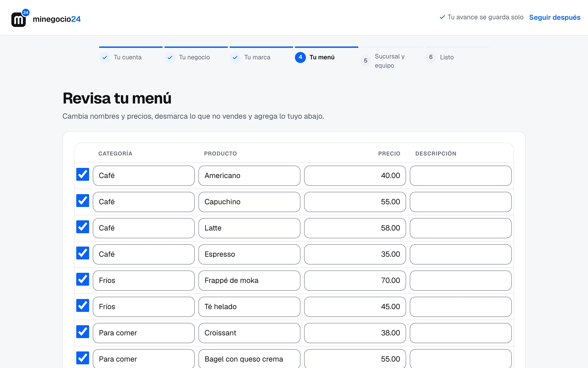This screenshot has width=588, height=368.
Task: Edit the Americano price field 40.00
Action: (355, 176)
